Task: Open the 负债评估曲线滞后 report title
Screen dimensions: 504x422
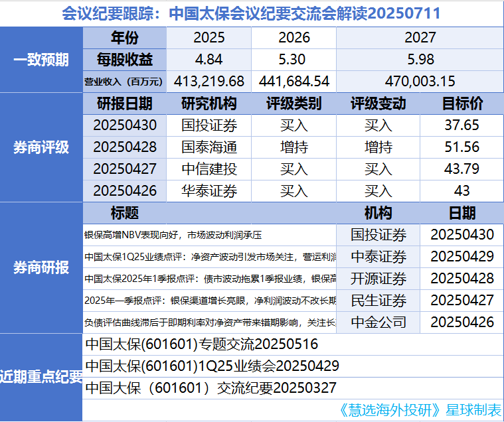Action: click(210, 322)
